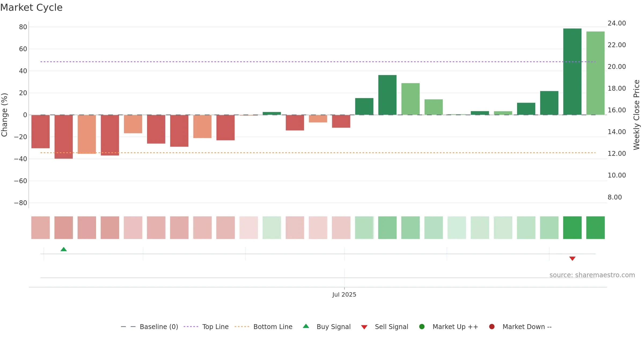Viewport: 644px width, 362px height.
Task: Click the last bright green heat strip swatch
Action: pyautogui.click(x=595, y=228)
